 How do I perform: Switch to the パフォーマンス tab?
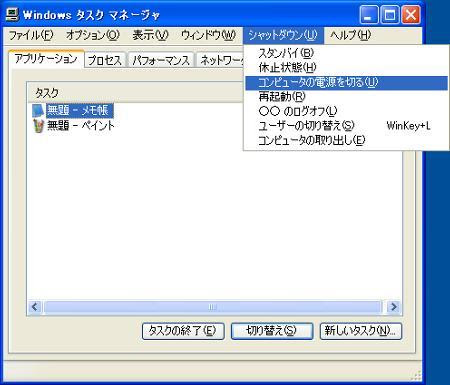(x=161, y=60)
